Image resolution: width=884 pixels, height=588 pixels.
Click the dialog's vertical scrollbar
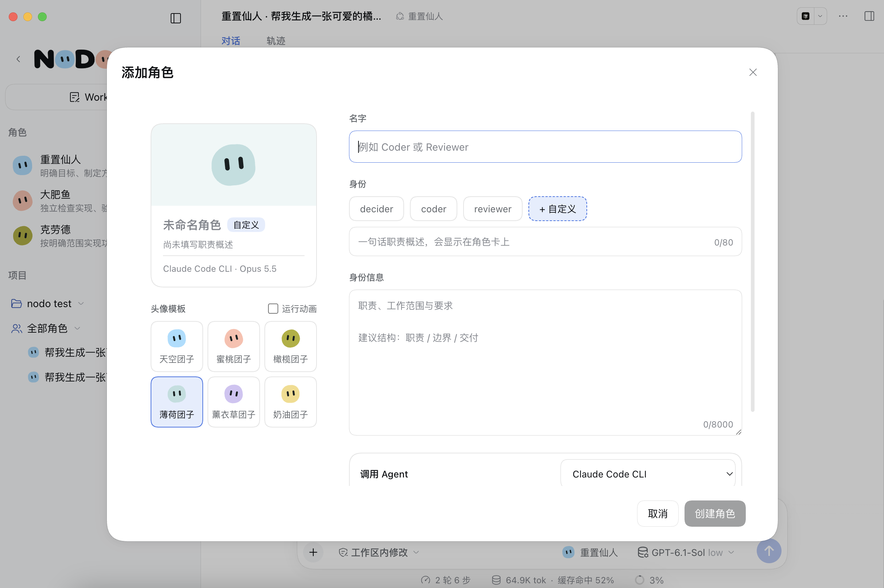752,262
